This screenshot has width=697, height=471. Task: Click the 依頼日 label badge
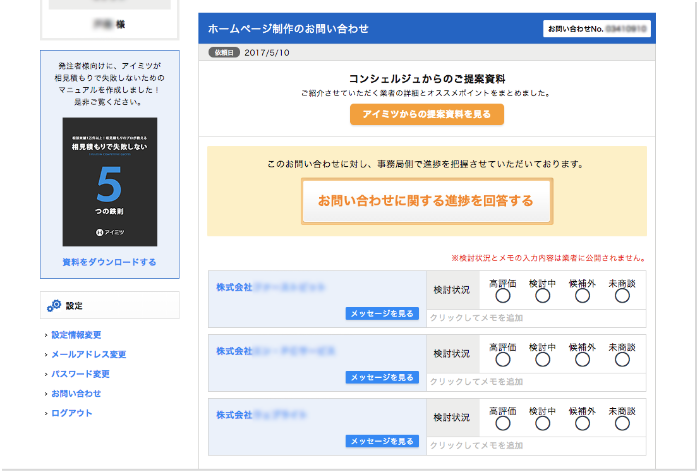(x=224, y=52)
